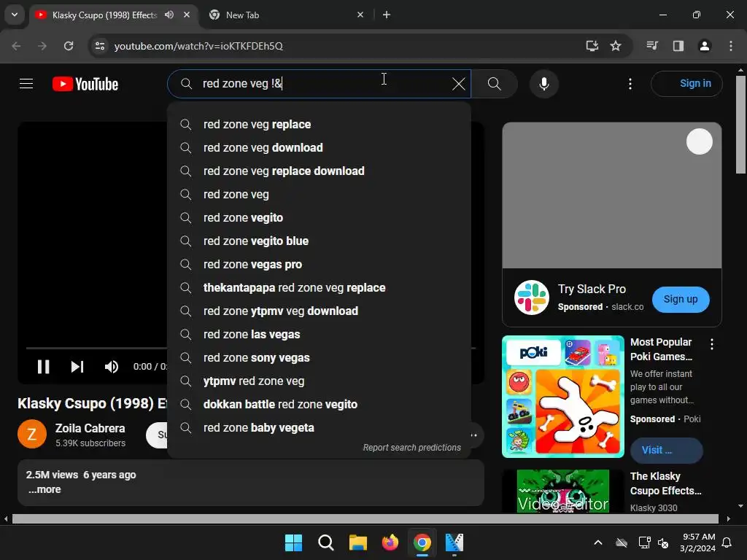Click the page vertical scrollbar
This screenshot has height=560, width=747.
[741, 125]
